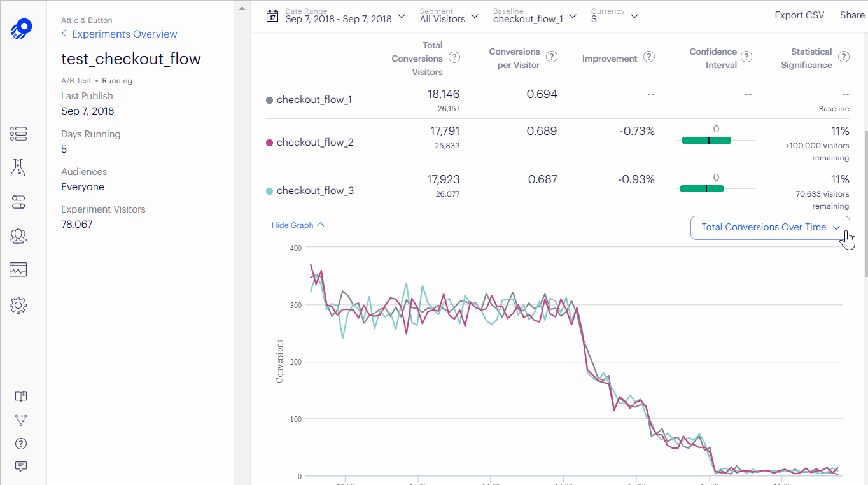
Task: Click the Sep 7, 2018 last publish date
Action: 88,111
